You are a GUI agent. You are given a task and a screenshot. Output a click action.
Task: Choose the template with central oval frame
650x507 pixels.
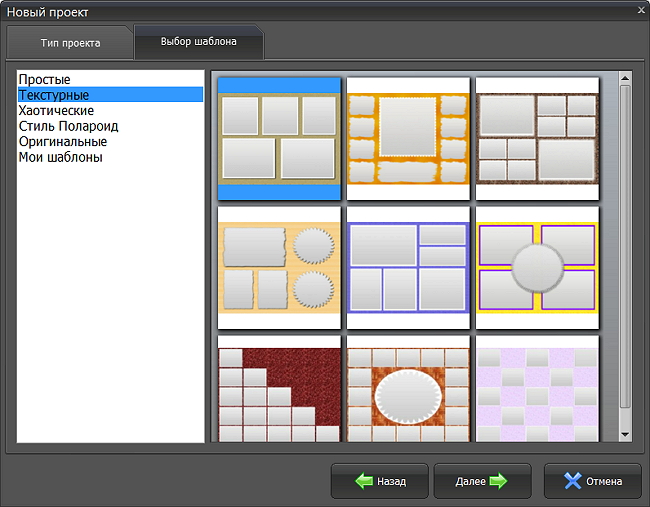point(407,390)
